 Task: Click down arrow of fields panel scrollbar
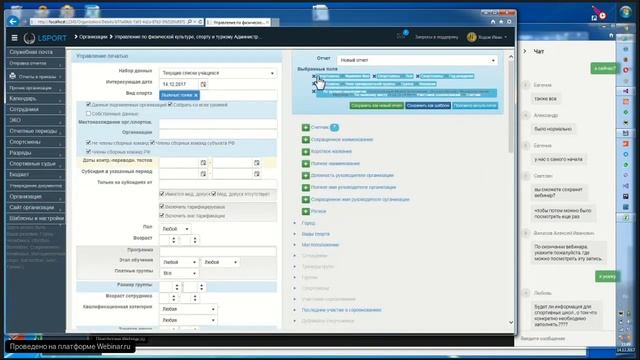511,322
